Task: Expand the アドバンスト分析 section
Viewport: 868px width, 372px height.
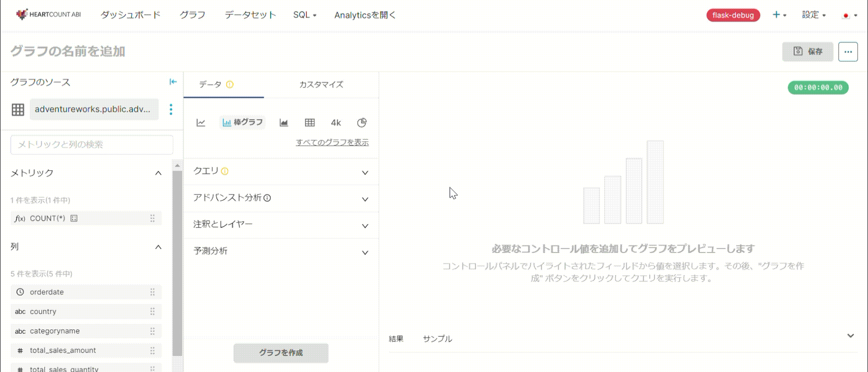Action: [365, 199]
